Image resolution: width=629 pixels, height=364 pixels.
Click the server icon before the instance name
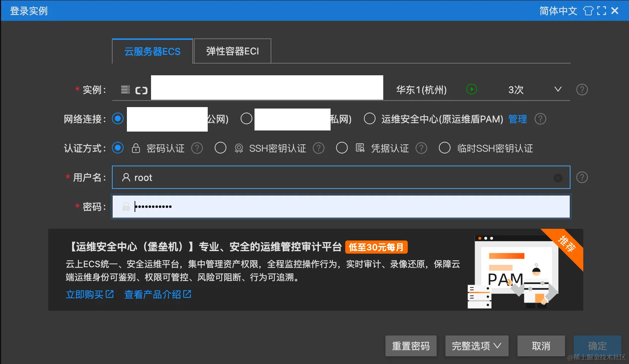coord(125,89)
